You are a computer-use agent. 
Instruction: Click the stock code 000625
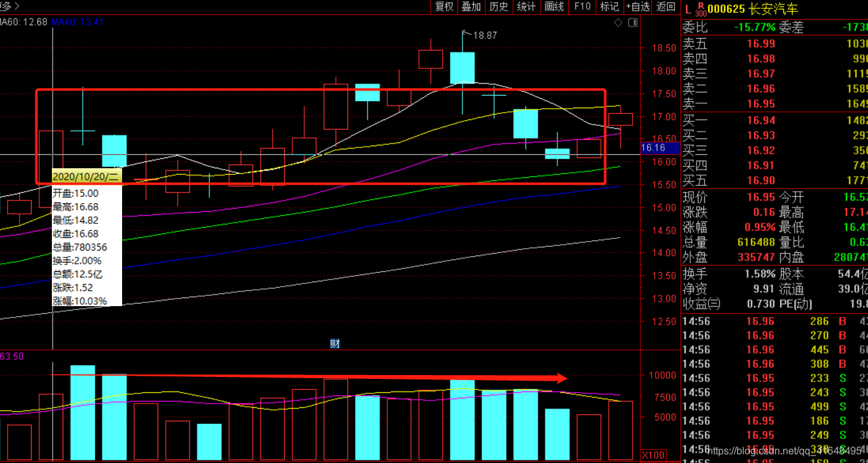click(x=726, y=9)
